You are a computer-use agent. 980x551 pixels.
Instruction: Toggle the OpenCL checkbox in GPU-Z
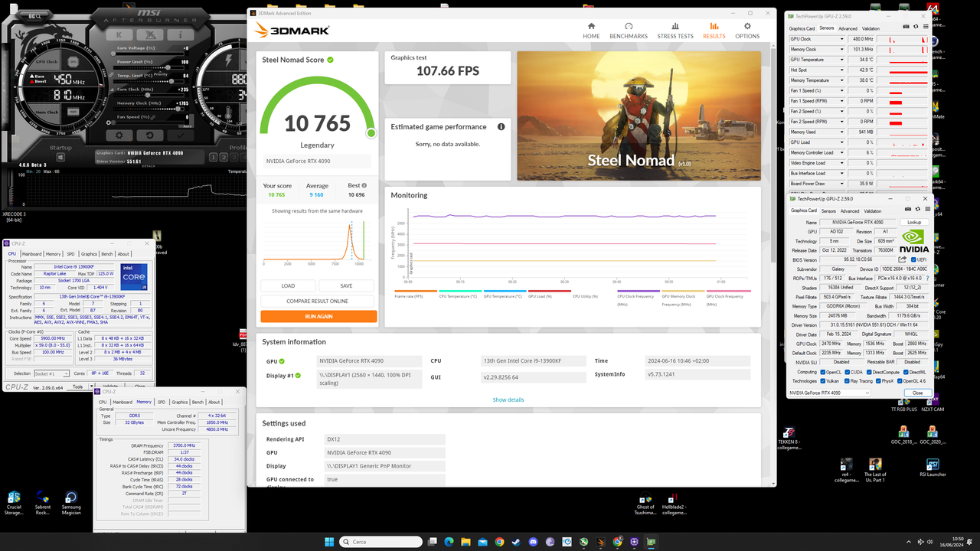[x=824, y=372]
